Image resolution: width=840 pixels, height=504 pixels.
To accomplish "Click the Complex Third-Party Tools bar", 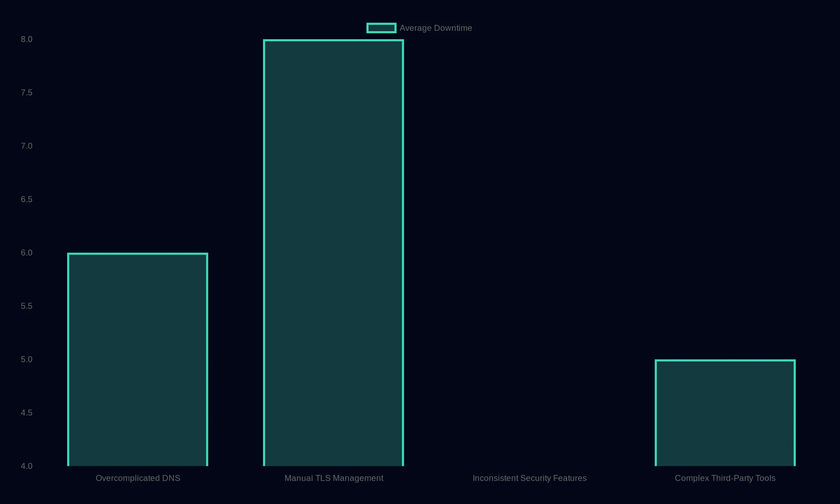I will pyautogui.click(x=724, y=413).
